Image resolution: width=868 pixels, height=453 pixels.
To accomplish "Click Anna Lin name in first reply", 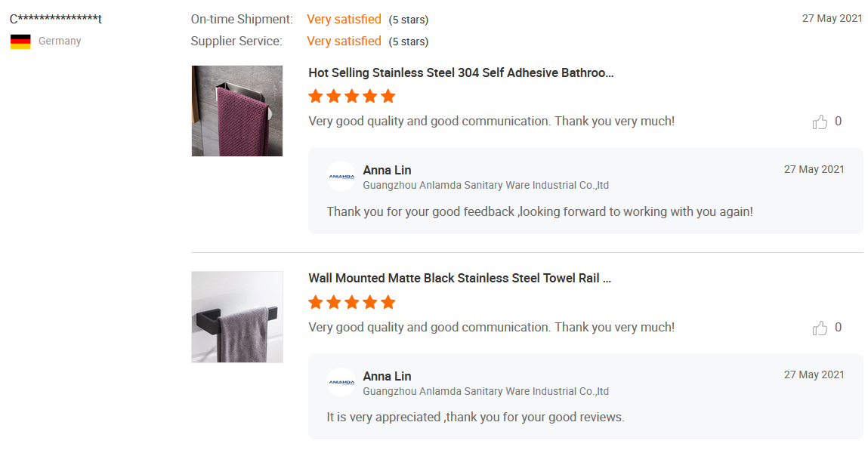I will (387, 170).
